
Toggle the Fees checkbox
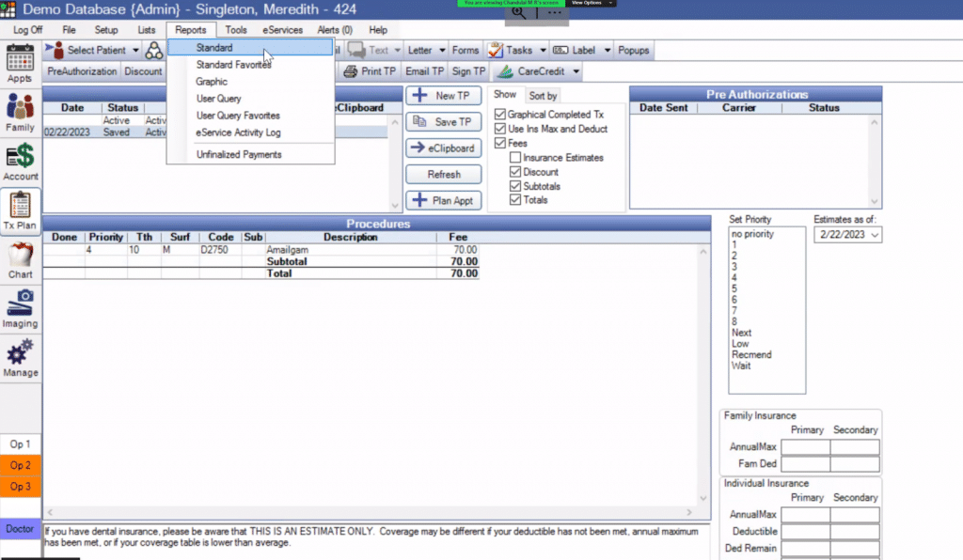pos(500,143)
